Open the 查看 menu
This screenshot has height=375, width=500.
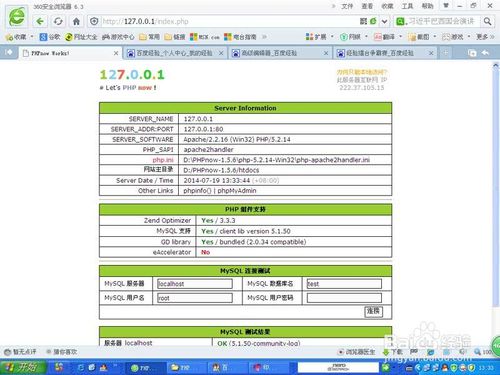click(367, 6)
